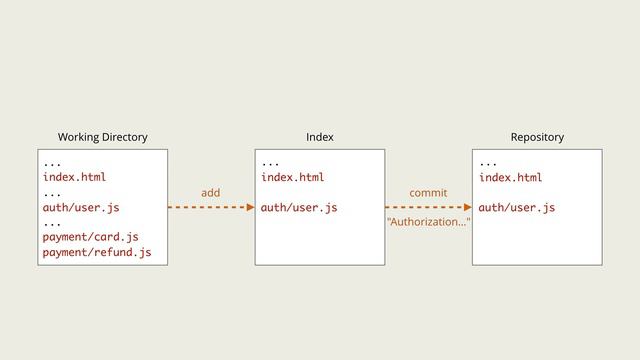This screenshot has height=360, width=640.
Task: Click the Repository heading label
Action: (x=537, y=137)
